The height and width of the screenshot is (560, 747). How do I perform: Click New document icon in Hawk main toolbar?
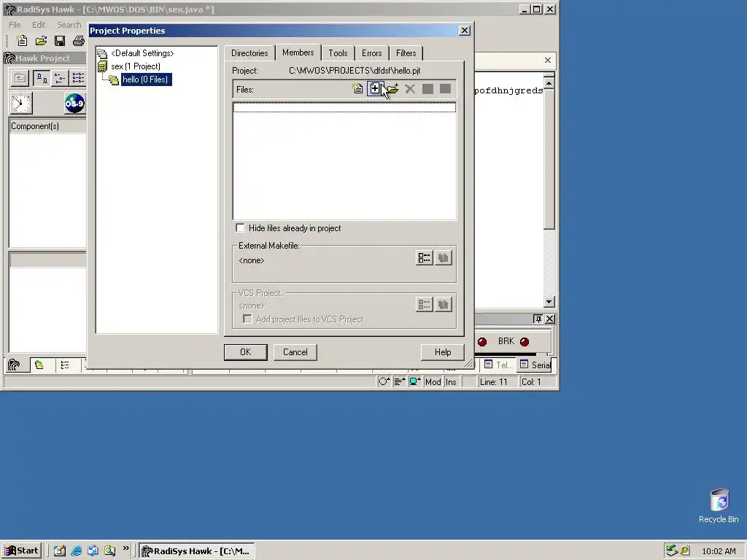coord(22,41)
